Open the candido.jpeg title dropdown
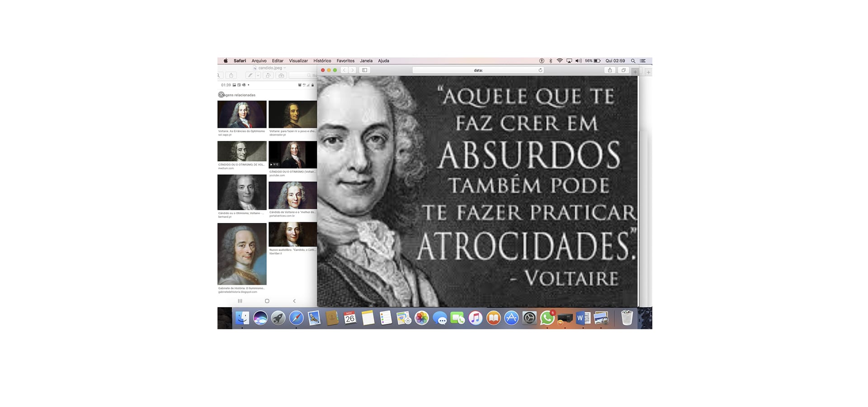This screenshot has height=407, width=868. (285, 68)
